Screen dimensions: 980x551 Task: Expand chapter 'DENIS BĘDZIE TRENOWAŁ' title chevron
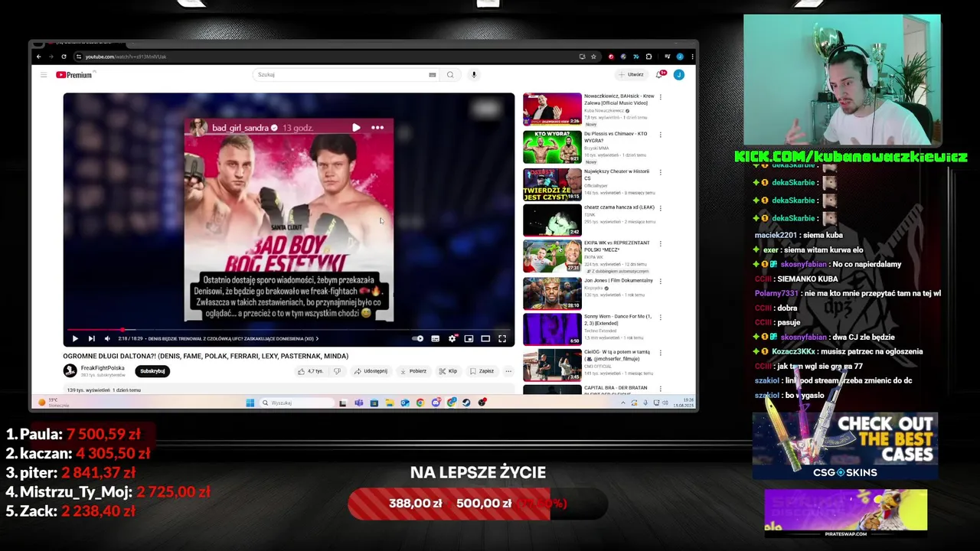pos(317,338)
